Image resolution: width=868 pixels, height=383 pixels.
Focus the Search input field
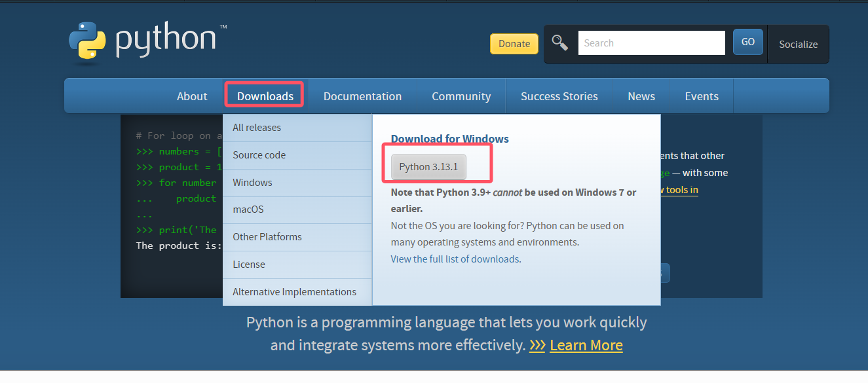[651, 43]
